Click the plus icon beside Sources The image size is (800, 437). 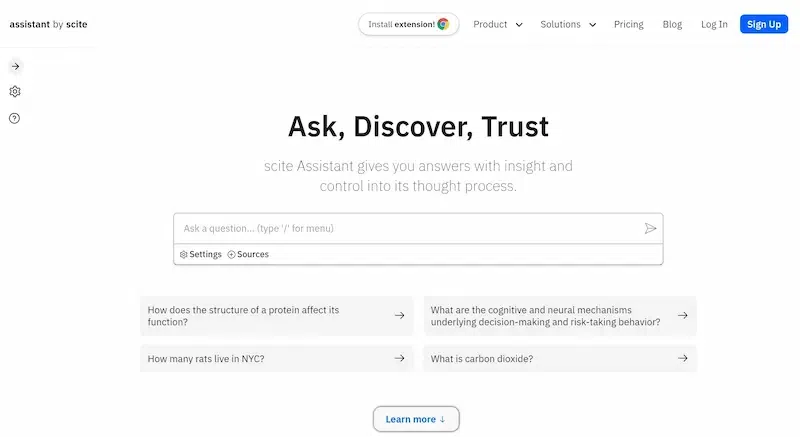pos(232,255)
